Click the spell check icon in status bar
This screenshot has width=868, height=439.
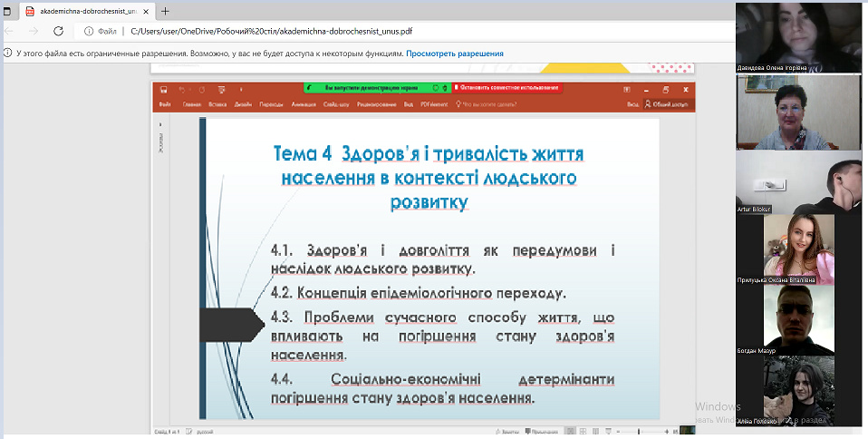[x=189, y=431]
